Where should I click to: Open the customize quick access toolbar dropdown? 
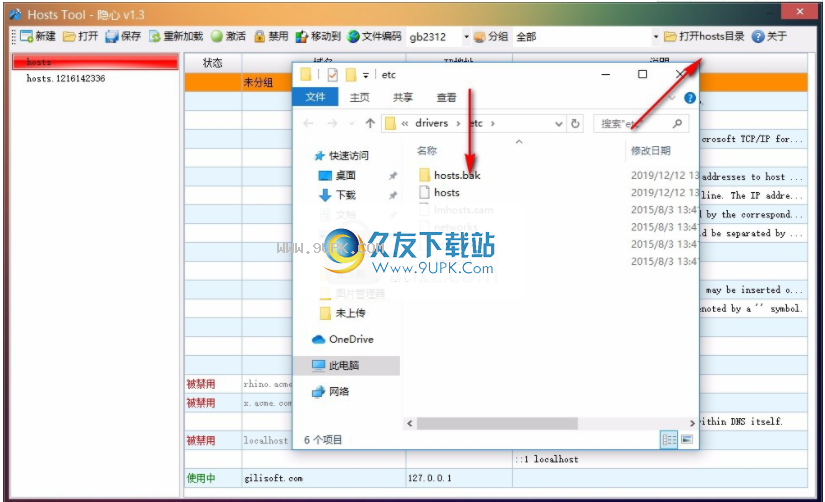[366, 75]
